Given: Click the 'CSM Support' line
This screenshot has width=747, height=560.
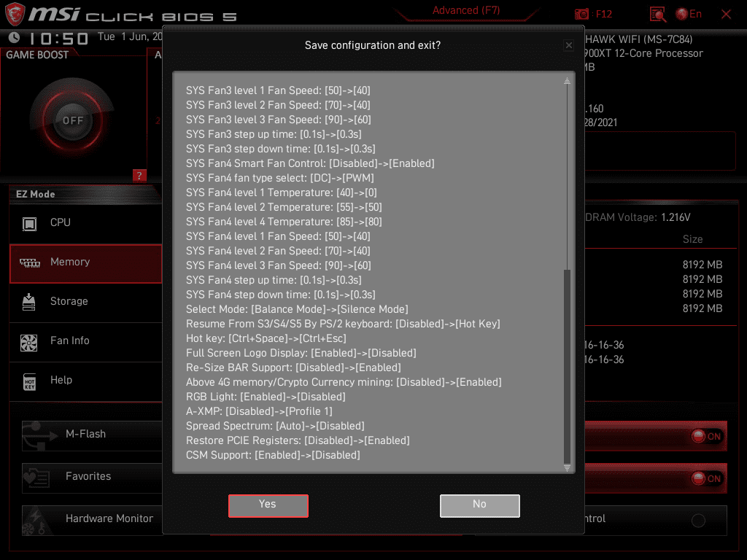Looking at the screenshot, I should (x=273, y=455).
